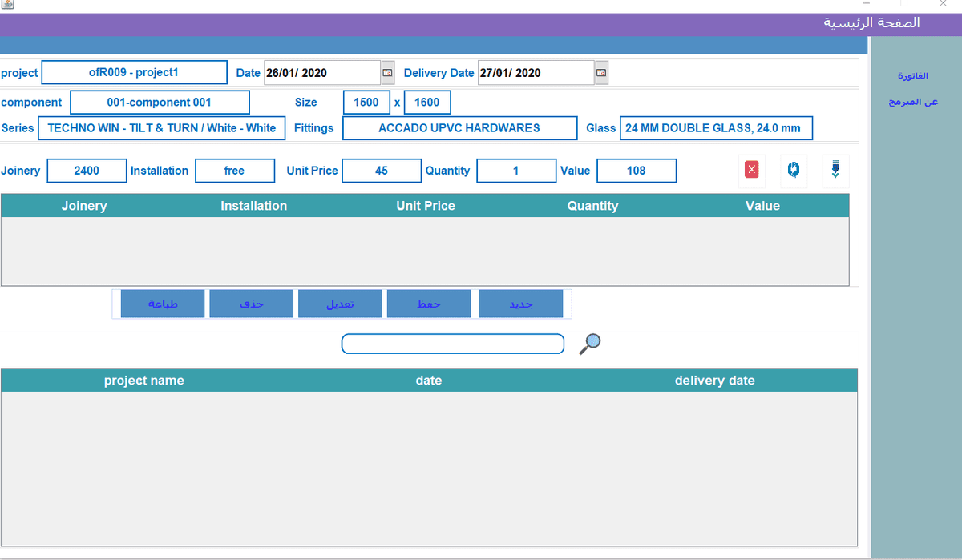Image resolution: width=962 pixels, height=560 pixels.
Task: Open الفاتورة (Invoice) in sidebar
Action: tap(912, 75)
